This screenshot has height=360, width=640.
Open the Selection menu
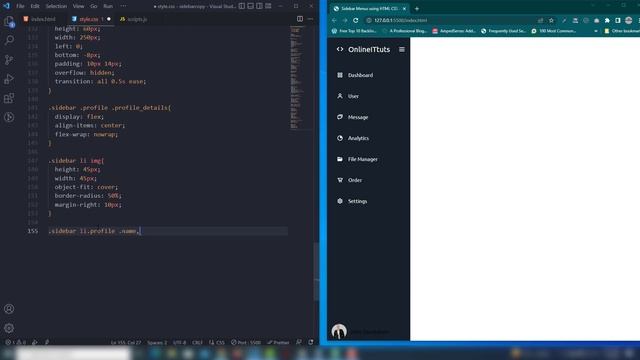(x=56, y=6)
